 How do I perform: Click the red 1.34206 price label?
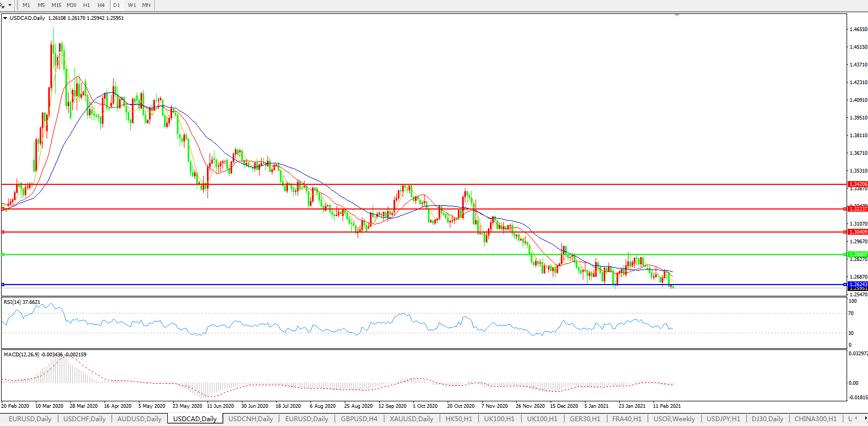click(858, 184)
